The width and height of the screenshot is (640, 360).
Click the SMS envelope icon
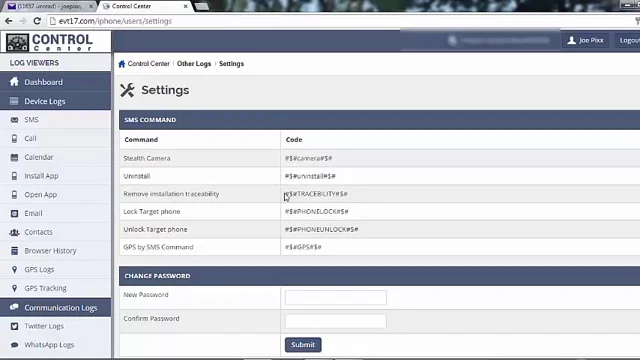14,120
